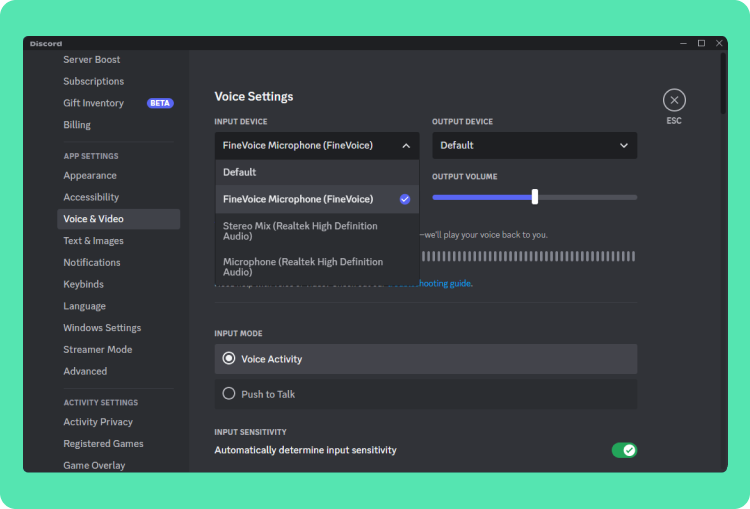Image resolution: width=750 pixels, height=509 pixels.
Task: Open the Output Device dropdown
Action: click(x=534, y=145)
